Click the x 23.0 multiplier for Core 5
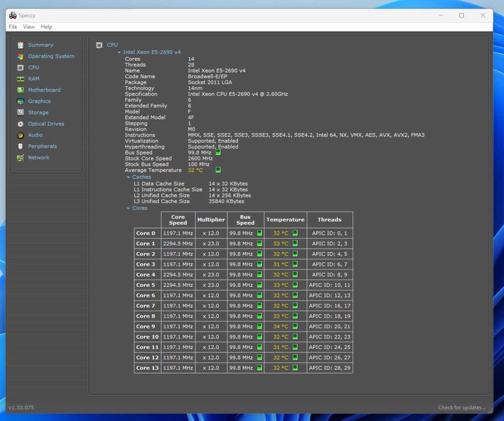Image resolution: width=504 pixels, height=421 pixels. (x=210, y=285)
